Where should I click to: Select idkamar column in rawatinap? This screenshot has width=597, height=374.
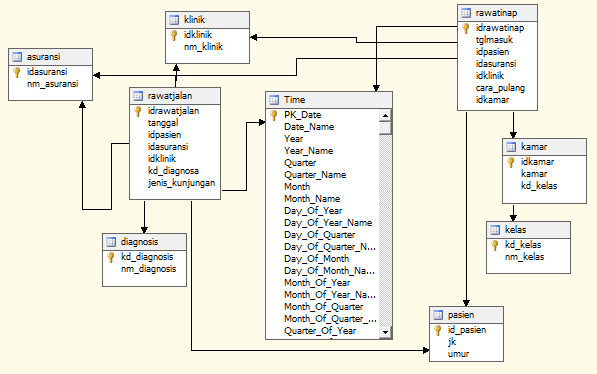[492, 100]
